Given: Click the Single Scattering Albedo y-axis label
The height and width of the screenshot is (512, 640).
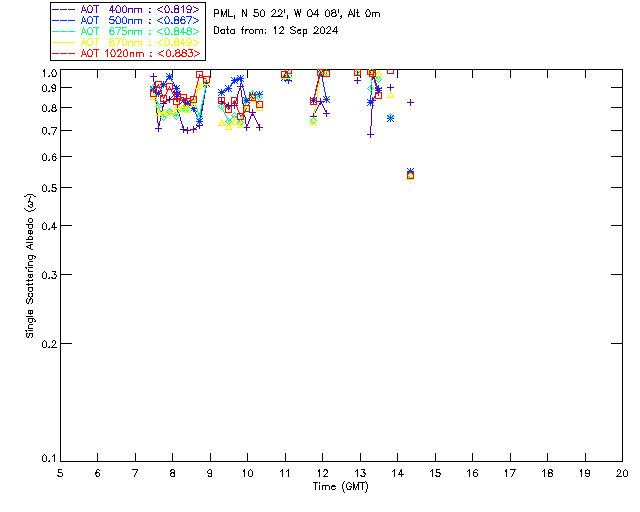Looking at the screenshot, I should coord(30,267).
